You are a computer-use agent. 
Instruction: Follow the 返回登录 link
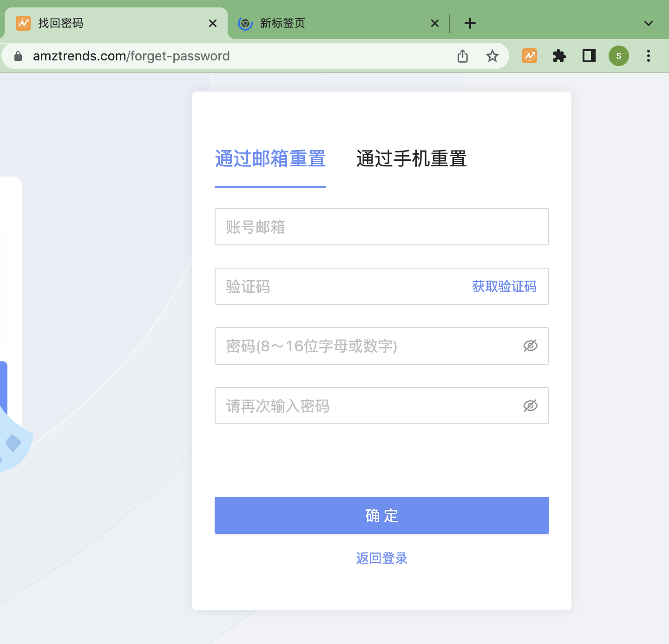pos(381,558)
